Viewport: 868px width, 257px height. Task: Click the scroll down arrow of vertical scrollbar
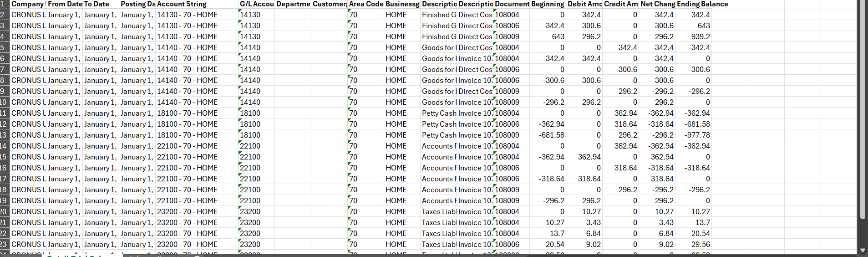pyautogui.click(x=863, y=250)
